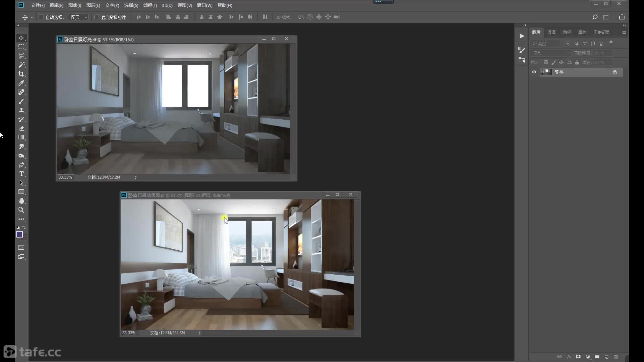
Task: Select the Path Selection tool
Action: point(21,183)
